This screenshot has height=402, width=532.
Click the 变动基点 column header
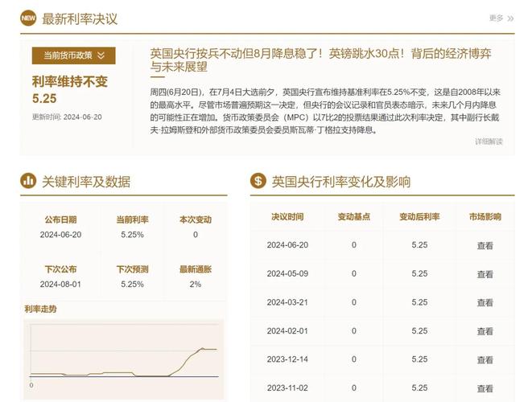pos(354,216)
